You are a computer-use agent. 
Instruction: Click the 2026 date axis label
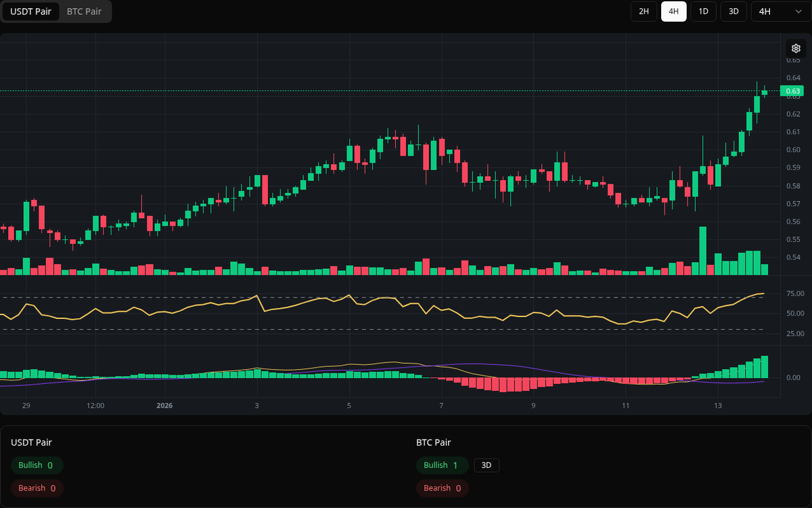(164, 406)
